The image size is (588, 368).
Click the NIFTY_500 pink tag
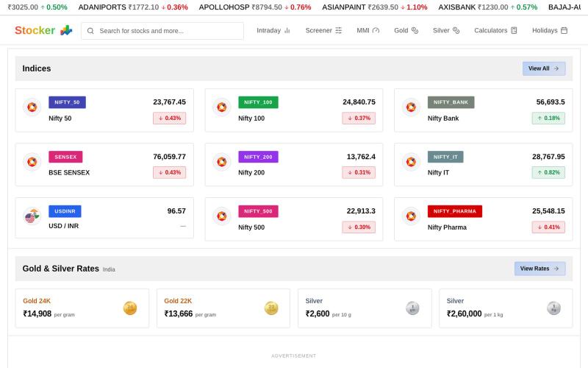pyautogui.click(x=258, y=211)
